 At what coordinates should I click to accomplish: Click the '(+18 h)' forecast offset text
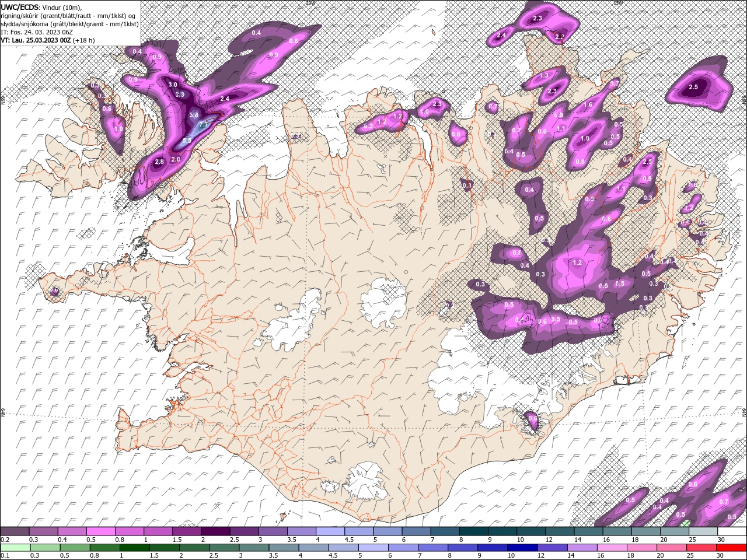click(x=84, y=40)
